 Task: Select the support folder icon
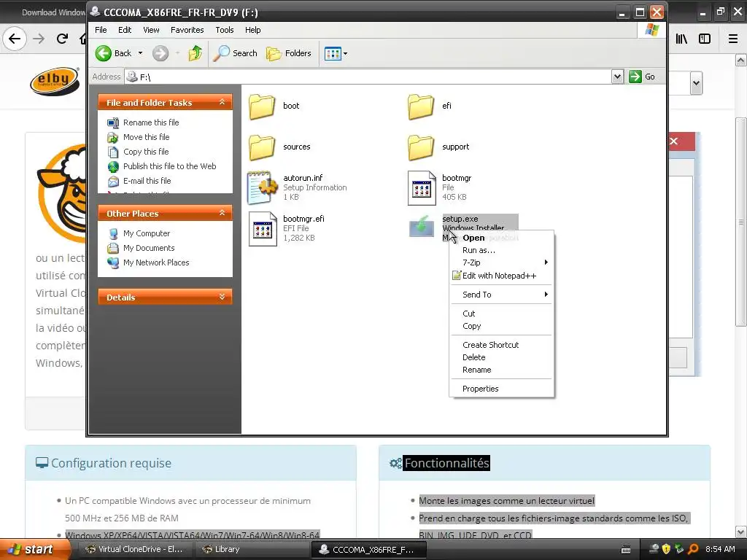pos(421,147)
